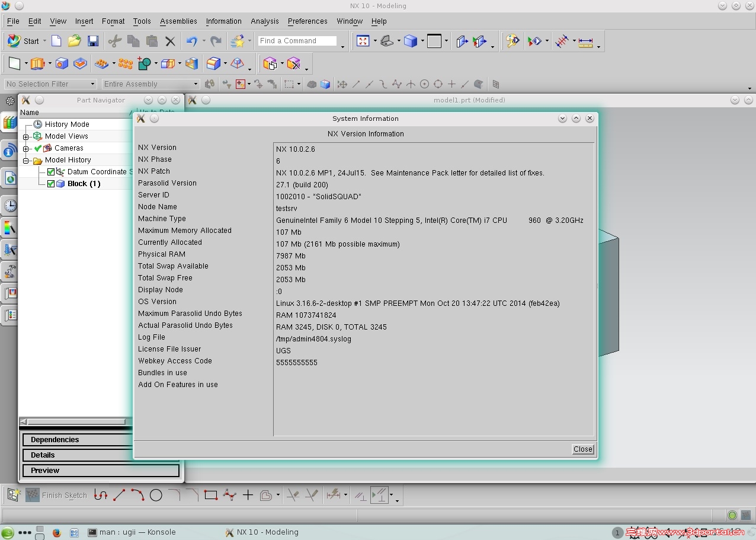Select the Rectangle sketch tool
The image size is (756, 540).
tap(210, 495)
